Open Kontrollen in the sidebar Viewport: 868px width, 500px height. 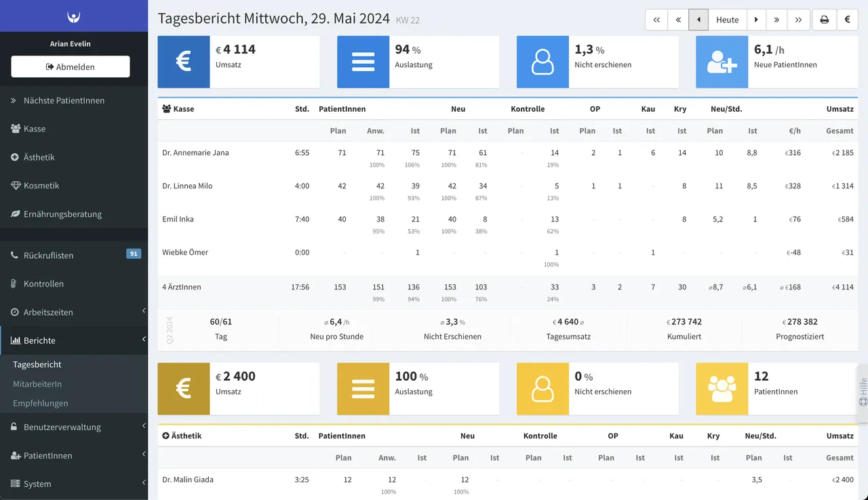point(74,284)
